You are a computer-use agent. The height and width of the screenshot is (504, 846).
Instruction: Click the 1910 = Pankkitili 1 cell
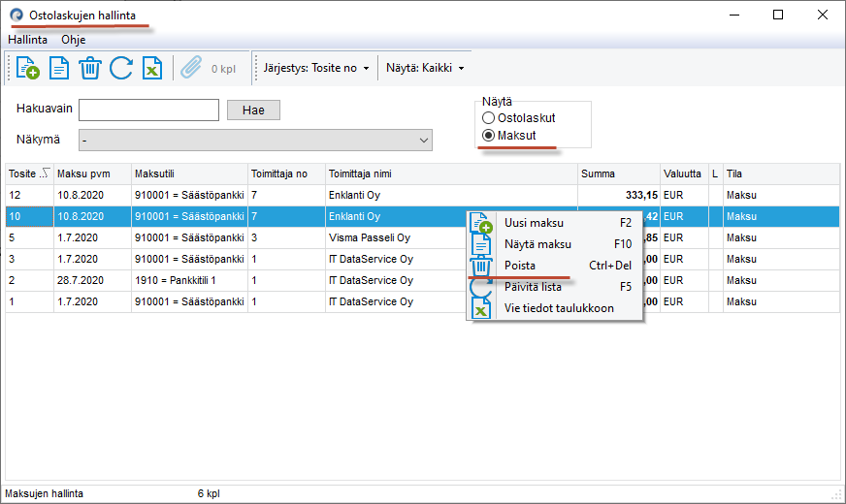pyautogui.click(x=189, y=280)
